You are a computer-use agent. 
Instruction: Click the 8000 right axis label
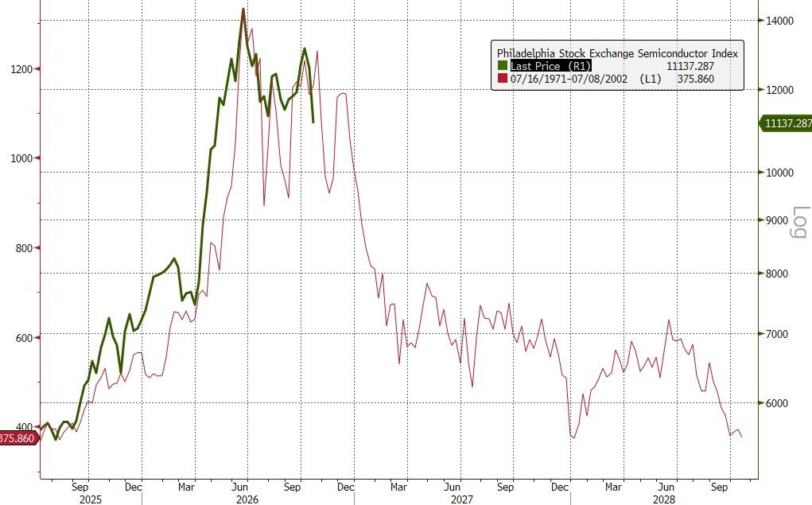[x=777, y=274]
